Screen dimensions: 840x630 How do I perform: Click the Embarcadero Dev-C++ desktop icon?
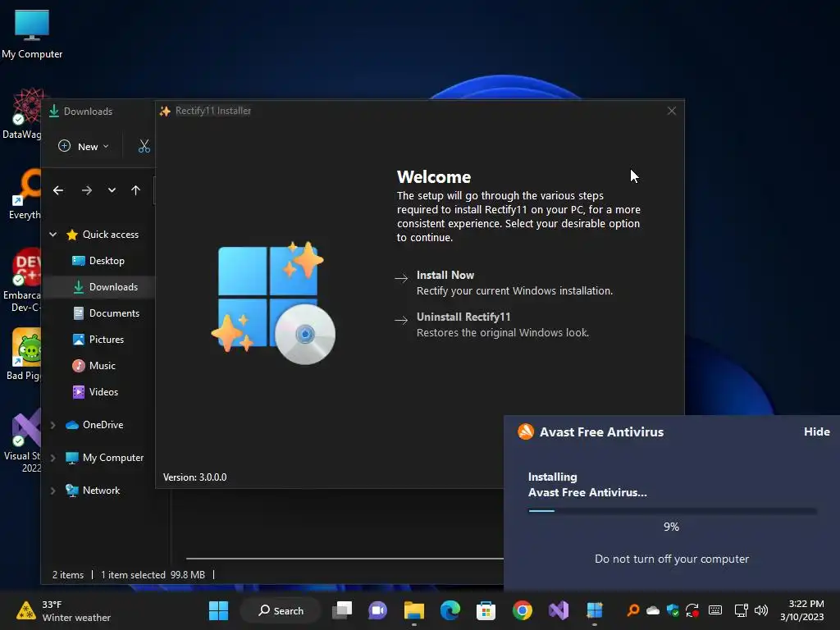point(22,280)
